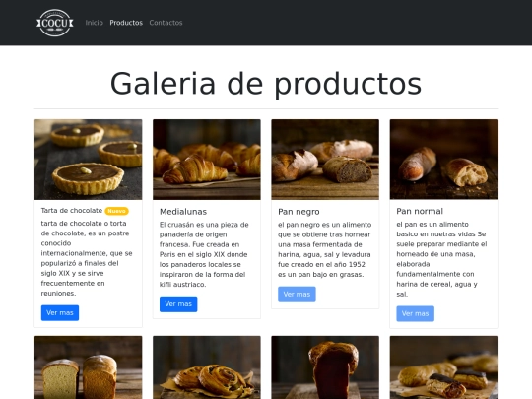Viewport: 532px width, 399px height.
Task: Open the chocolate eclairs photo
Action: 443,367
